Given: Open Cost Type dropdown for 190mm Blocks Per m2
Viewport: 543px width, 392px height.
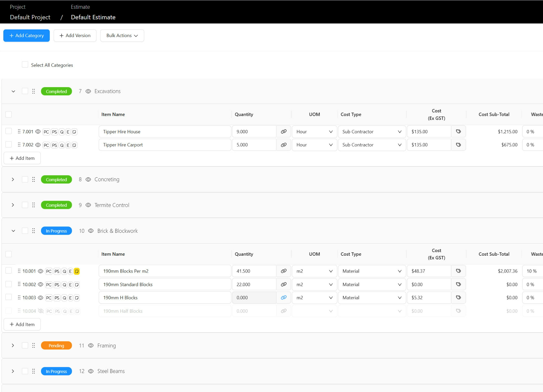Looking at the screenshot, I should 372,271.
